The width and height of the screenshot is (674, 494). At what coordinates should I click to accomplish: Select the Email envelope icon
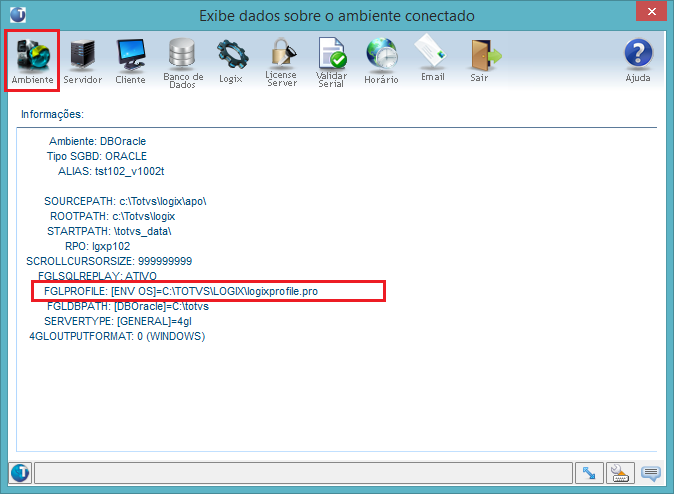(432, 58)
